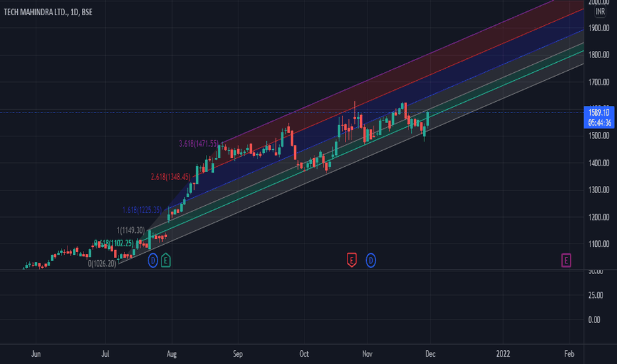Click price axis value 1300.00
Image resolution: width=617 pixels, height=364 pixels.
(599, 190)
